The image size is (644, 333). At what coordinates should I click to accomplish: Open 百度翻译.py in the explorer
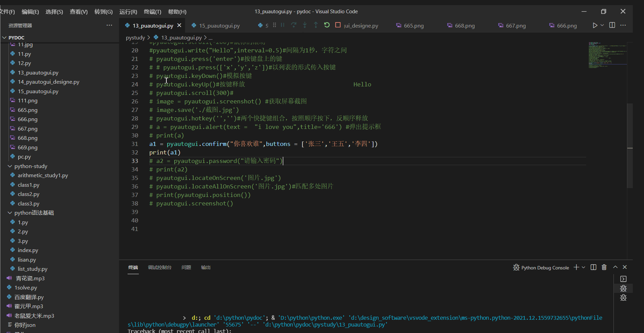(x=29, y=297)
